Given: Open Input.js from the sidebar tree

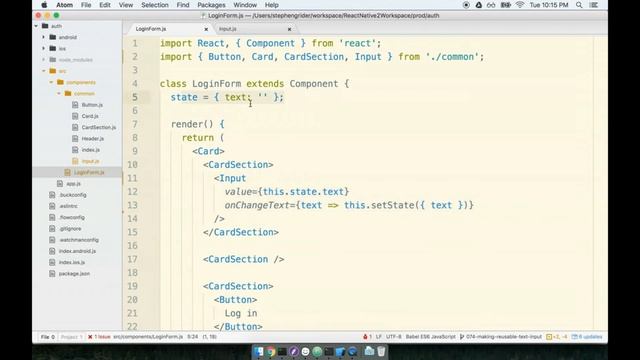Looking at the screenshot, I should [x=90, y=161].
